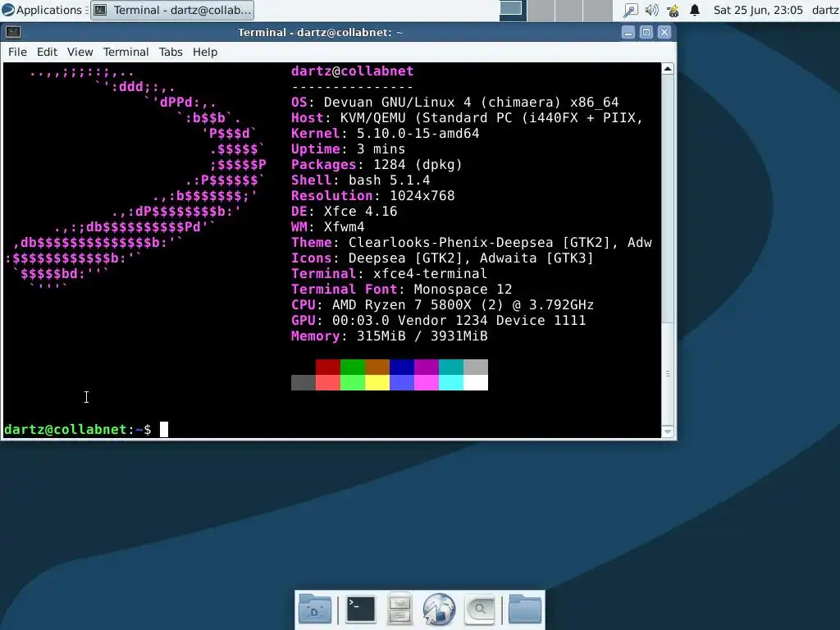Viewport: 840px width, 630px height.
Task: Click the GPU 00:03.0 Vendor 1234 line
Action: tap(438, 320)
